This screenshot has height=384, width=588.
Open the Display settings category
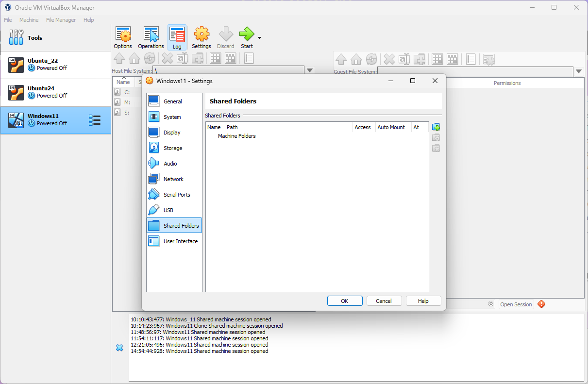pyautogui.click(x=174, y=133)
